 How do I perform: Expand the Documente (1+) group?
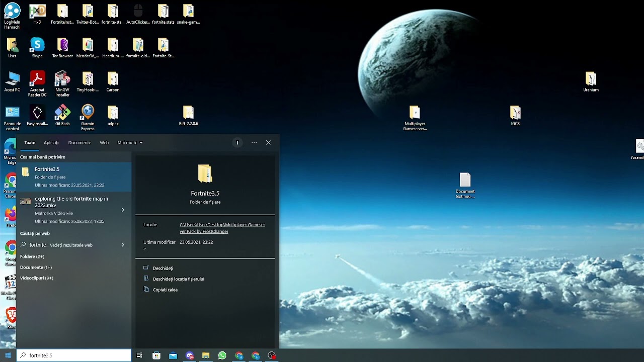[36, 267]
